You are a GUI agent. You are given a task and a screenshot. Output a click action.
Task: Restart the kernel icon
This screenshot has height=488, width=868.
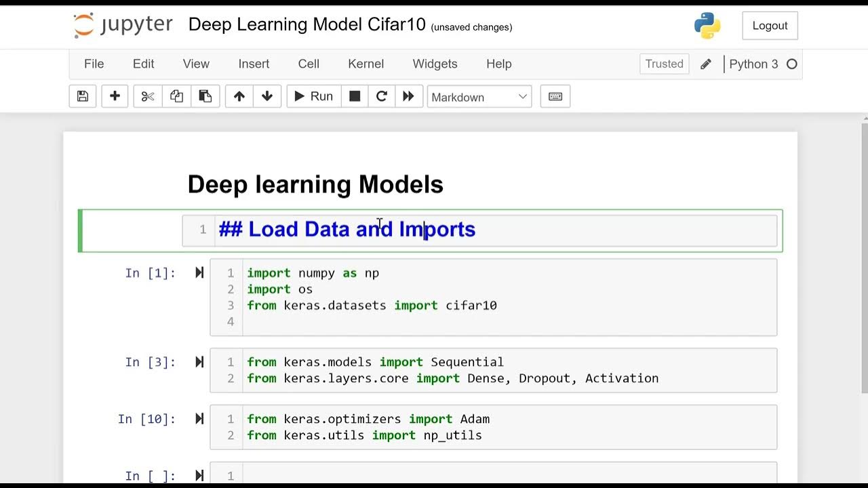tap(382, 96)
